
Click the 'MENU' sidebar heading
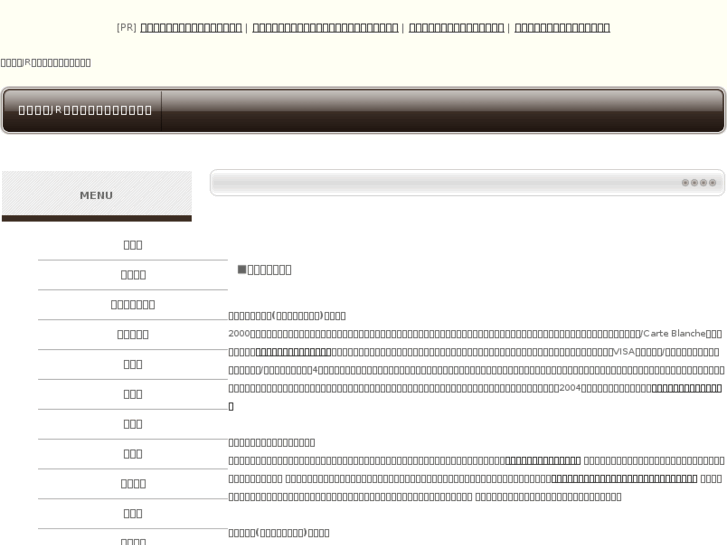(x=96, y=195)
